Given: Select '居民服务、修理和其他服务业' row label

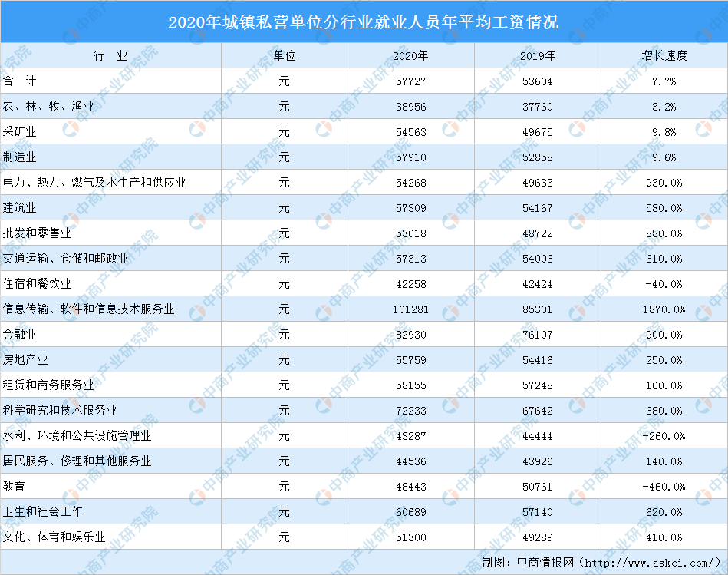Looking at the screenshot, I should 77,461.
